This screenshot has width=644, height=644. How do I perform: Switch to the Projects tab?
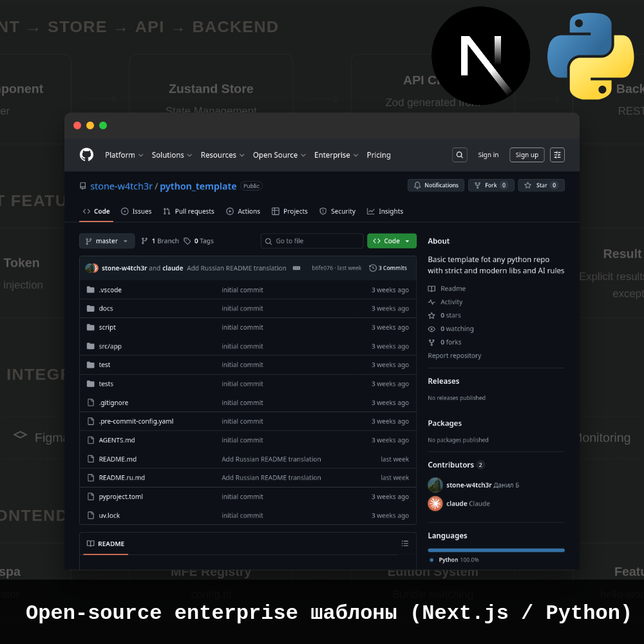click(290, 211)
